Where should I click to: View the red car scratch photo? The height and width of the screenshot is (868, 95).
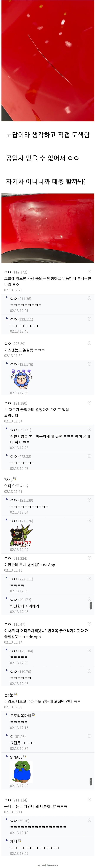[48, 61]
